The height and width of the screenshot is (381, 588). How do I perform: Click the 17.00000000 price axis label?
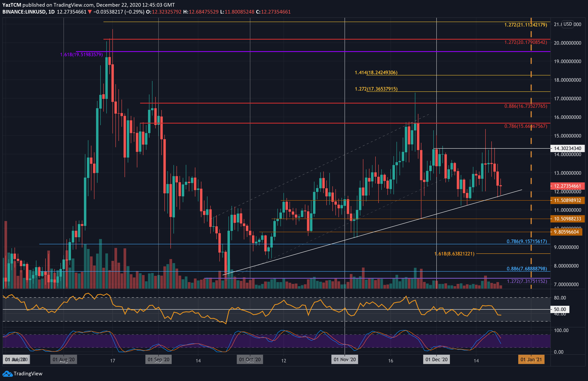[567, 98]
